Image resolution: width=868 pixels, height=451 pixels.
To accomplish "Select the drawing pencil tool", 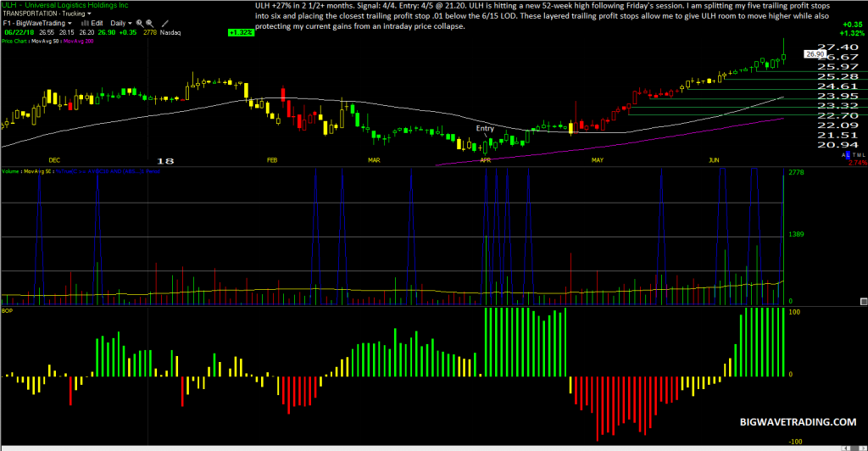I will pyautogui.click(x=165, y=23).
